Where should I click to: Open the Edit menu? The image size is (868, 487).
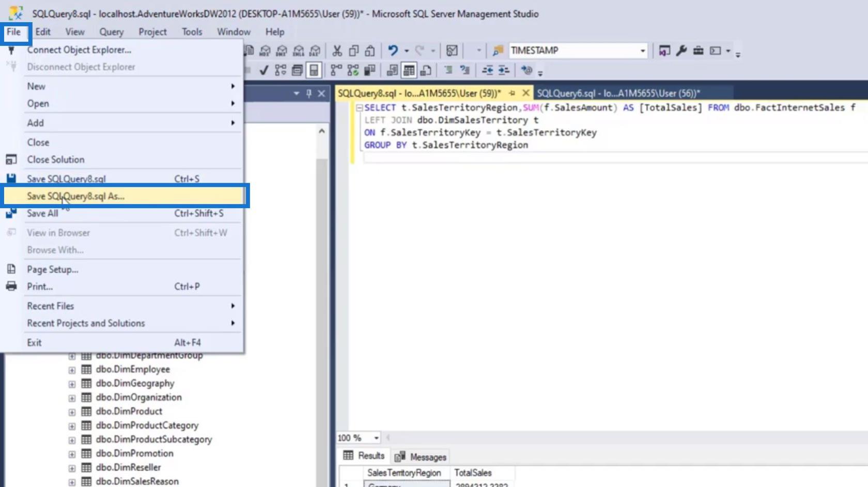(x=43, y=32)
